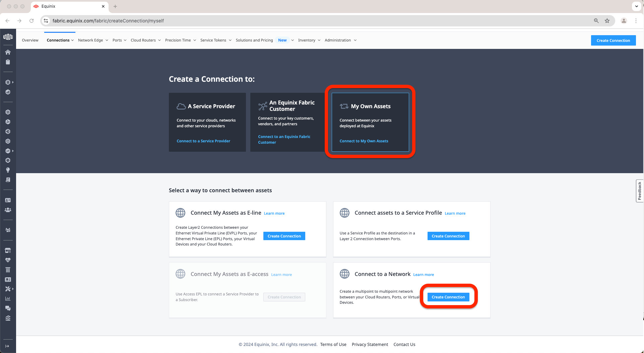Expand the sidebar with the arrow icon
Viewport: 644px width, 353px height.
pos(7,346)
